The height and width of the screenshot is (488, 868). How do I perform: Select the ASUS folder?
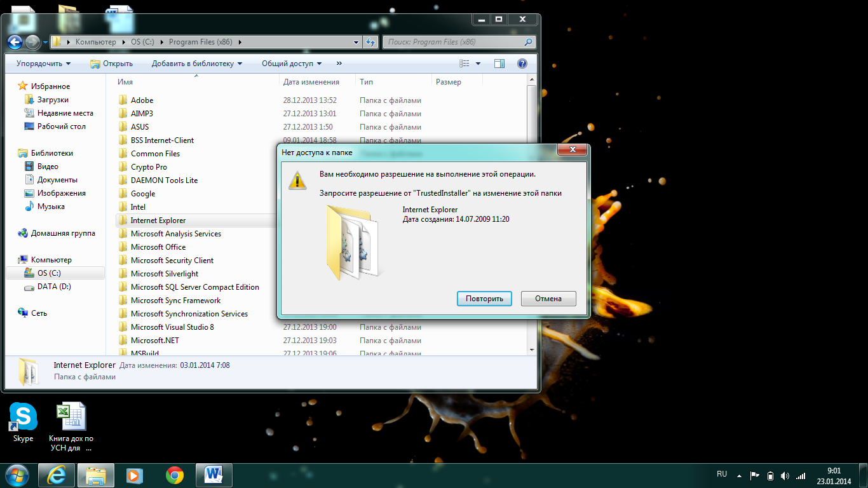point(140,127)
